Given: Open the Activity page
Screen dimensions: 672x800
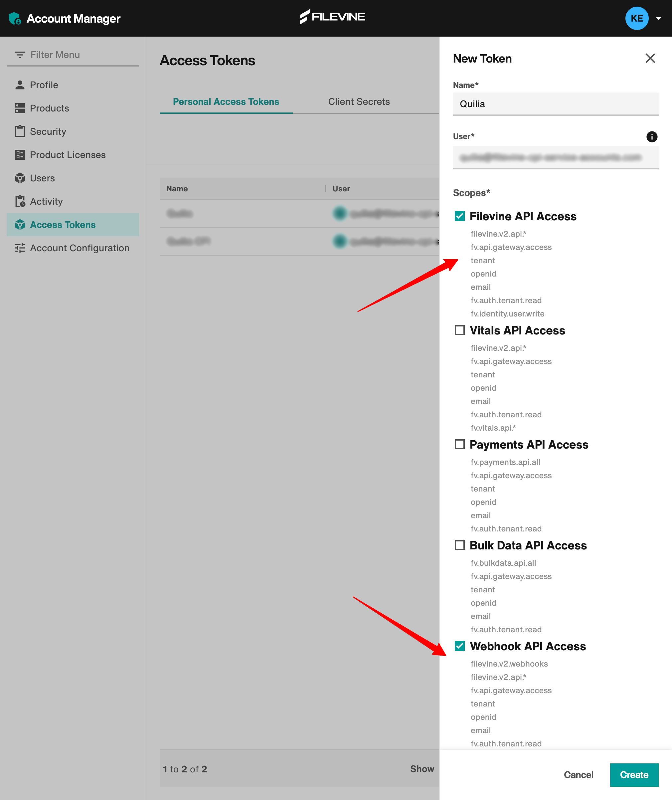Looking at the screenshot, I should click(73, 201).
